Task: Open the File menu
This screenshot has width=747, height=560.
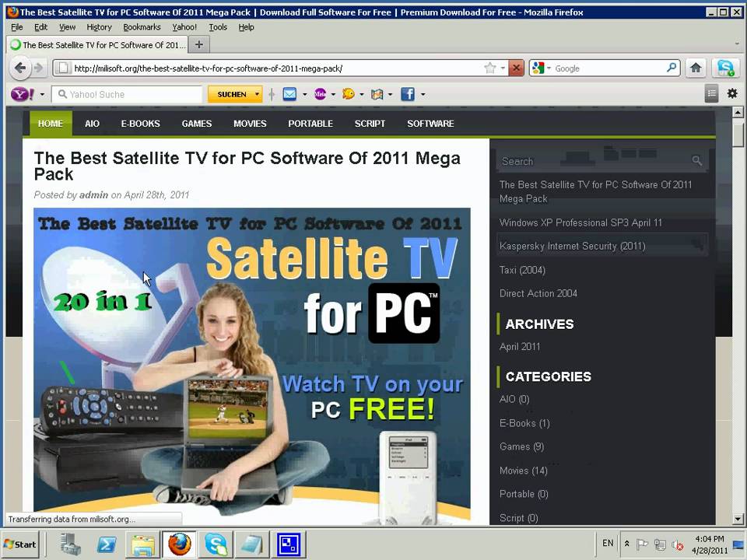Action: point(16,27)
